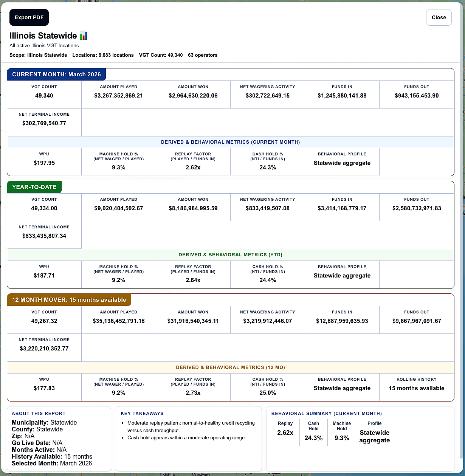Click 12 month Amount Won $31,916,540,345.11

pos(193,321)
